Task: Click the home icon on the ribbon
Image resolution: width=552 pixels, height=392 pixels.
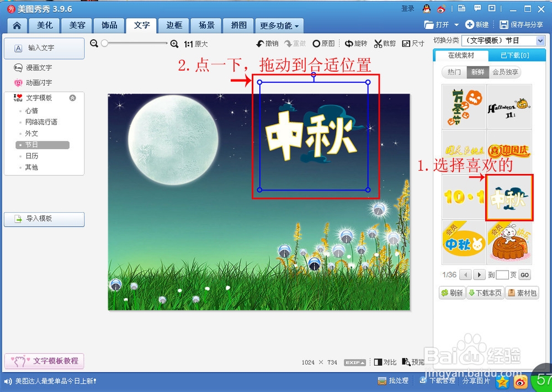Action: click(x=16, y=25)
